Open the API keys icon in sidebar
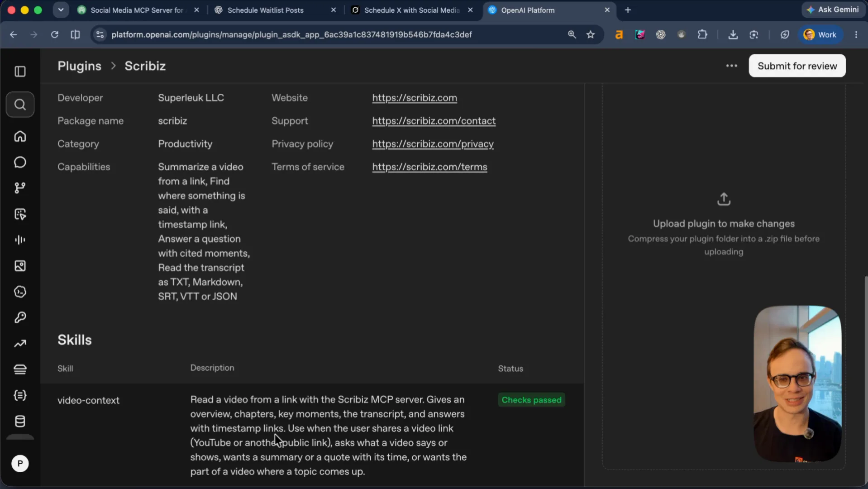Viewport: 868px width, 489px height. pyautogui.click(x=20, y=317)
